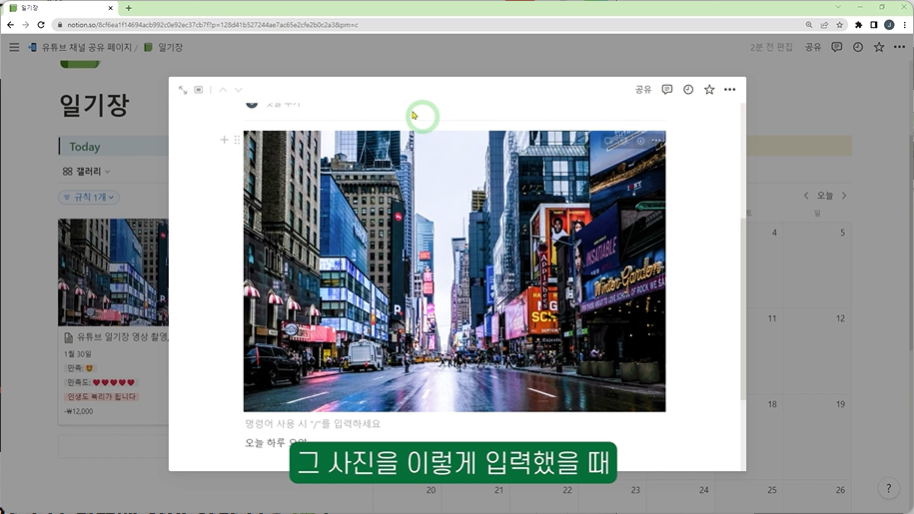The width and height of the screenshot is (914, 514).
Task: Open 일기장 breadcrumb link
Action: coord(164,47)
